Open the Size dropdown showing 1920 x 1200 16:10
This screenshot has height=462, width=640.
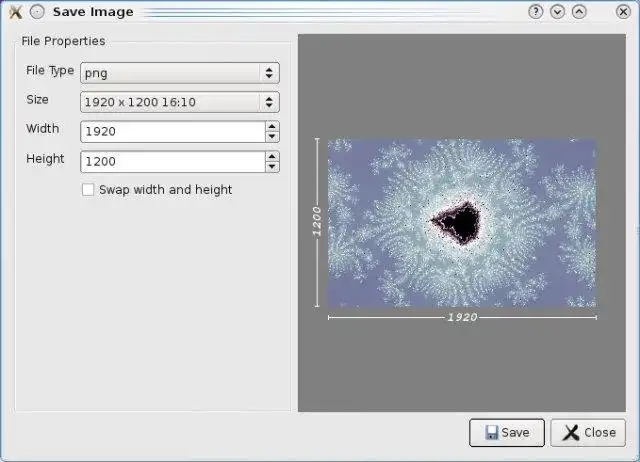pos(180,102)
